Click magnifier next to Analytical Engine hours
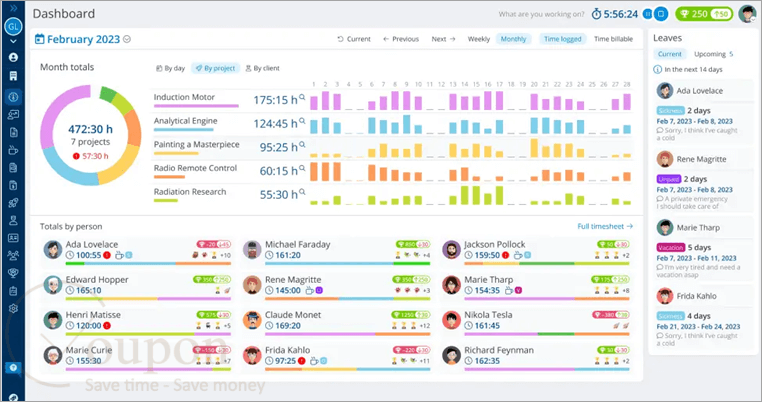762x402 pixels. coord(302,121)
